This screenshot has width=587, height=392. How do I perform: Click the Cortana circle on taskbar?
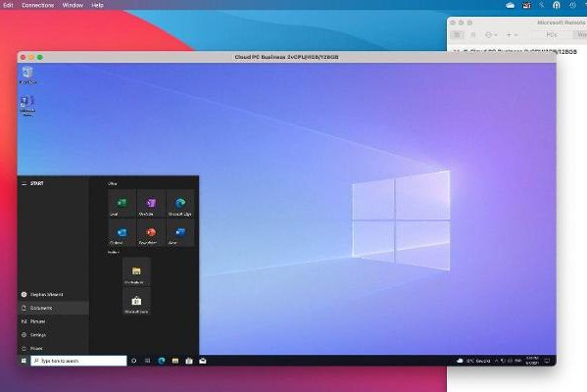[x=133, y=361]
